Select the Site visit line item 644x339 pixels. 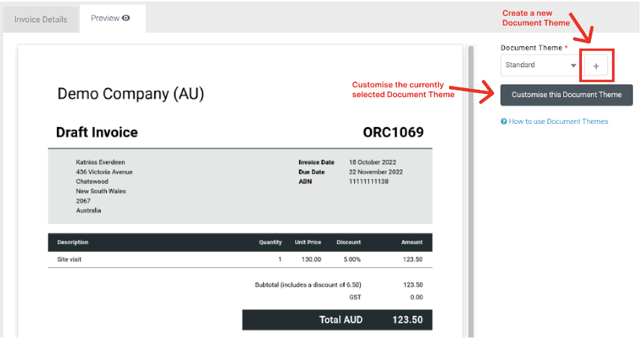click(x=72, y=259)
